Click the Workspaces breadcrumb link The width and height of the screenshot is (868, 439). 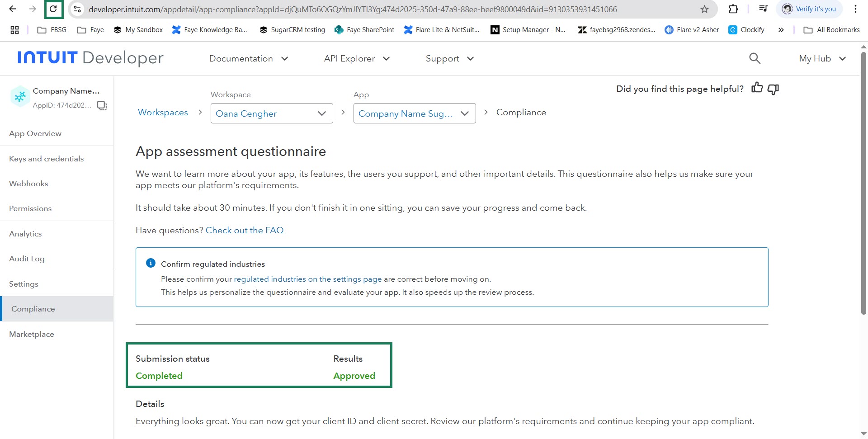(x=163, y=113)
